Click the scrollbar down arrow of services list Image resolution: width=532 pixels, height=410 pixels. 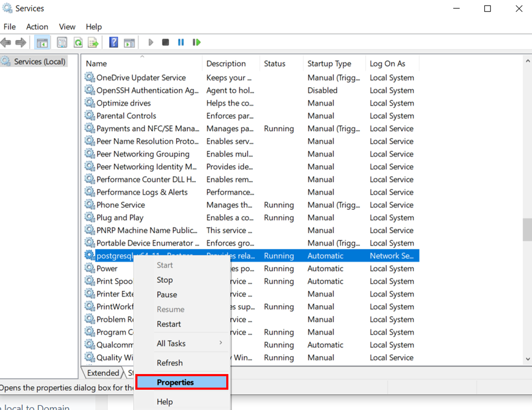[x=527, y=359]
